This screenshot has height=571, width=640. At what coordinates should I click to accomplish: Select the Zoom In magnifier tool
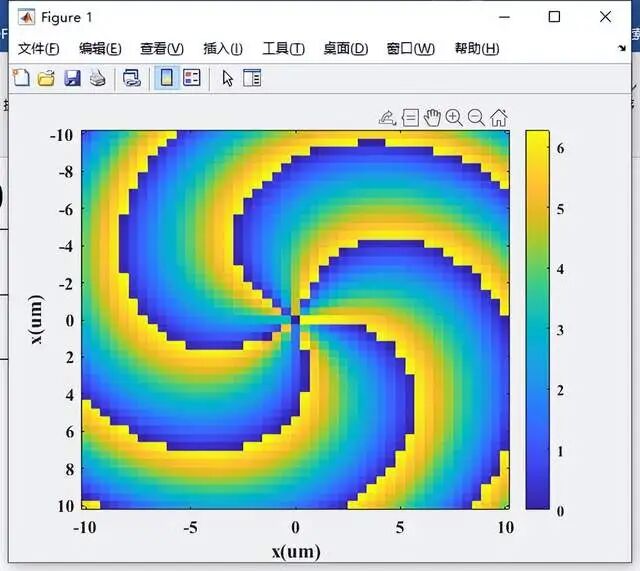[x=454, y=118]
